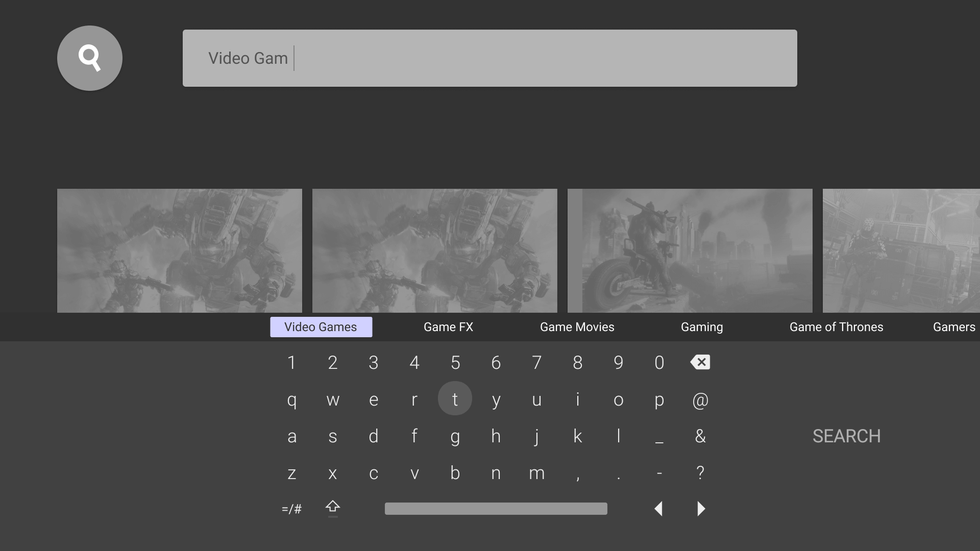Tap the number 2 key
This screenshot has width=980, height=551.
click(333, 363)
